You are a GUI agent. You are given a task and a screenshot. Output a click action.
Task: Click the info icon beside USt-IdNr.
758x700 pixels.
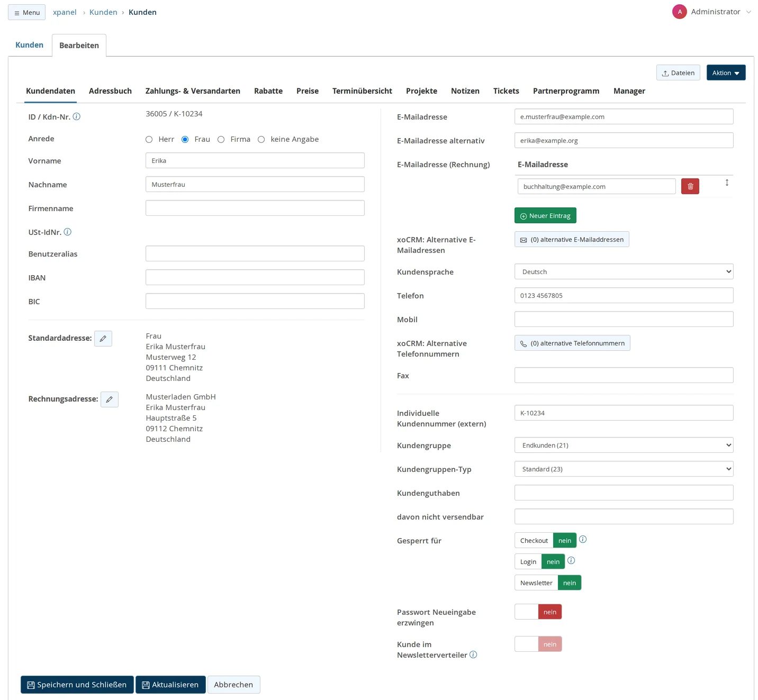[x=67, y=232]
